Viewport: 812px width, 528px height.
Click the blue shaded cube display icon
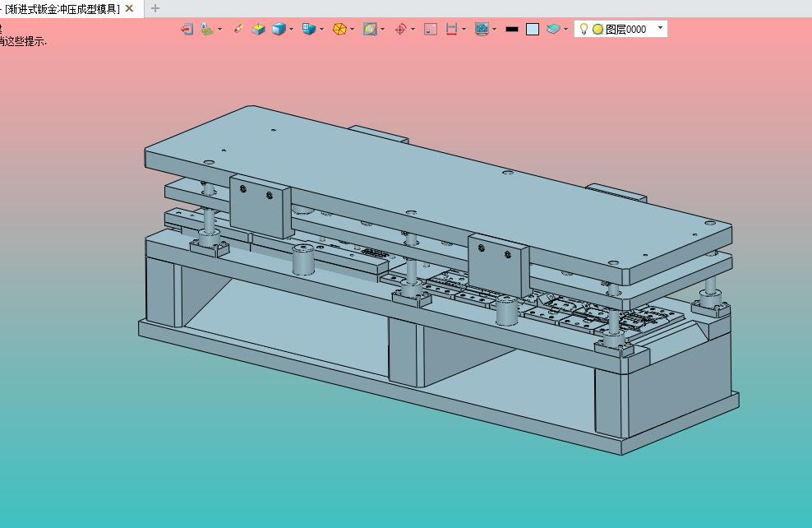coord(279,29)
